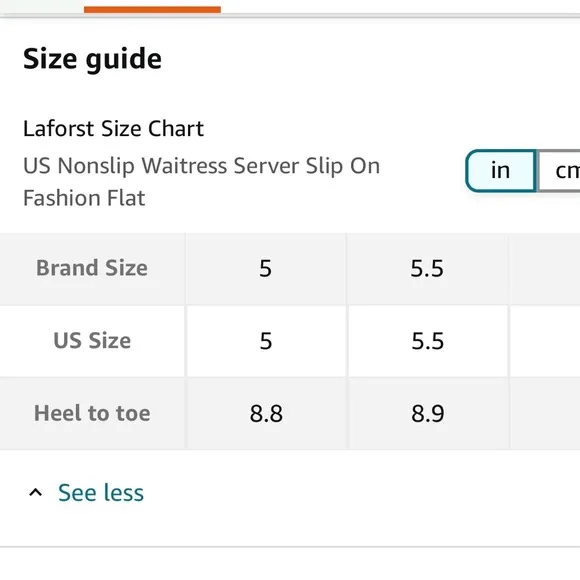
Task: Click the Nonslip Waitress Server Slip On description
Action: [202, 182]
